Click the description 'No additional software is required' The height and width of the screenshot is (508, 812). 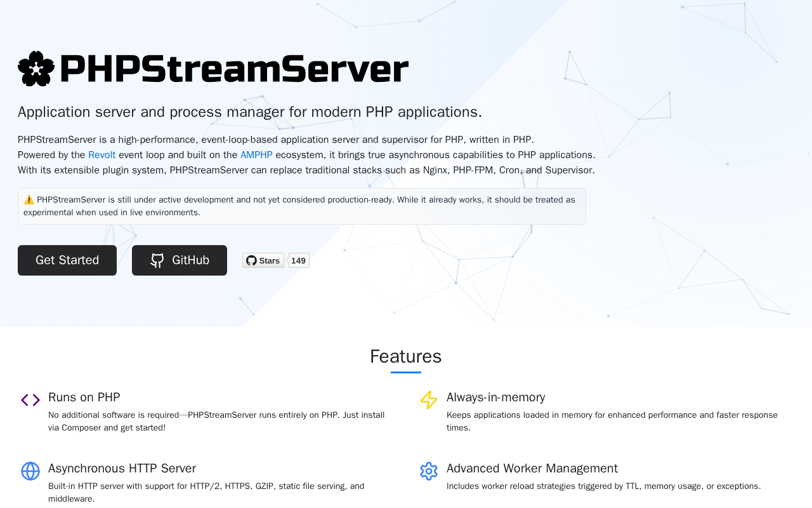coord(216,422)
